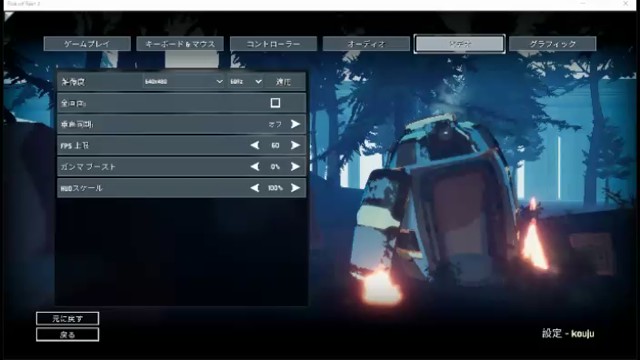The width and height of the screenshot is (640, 360).
Task: Select the グラフィック tab
Action: [x=553, y=44]
